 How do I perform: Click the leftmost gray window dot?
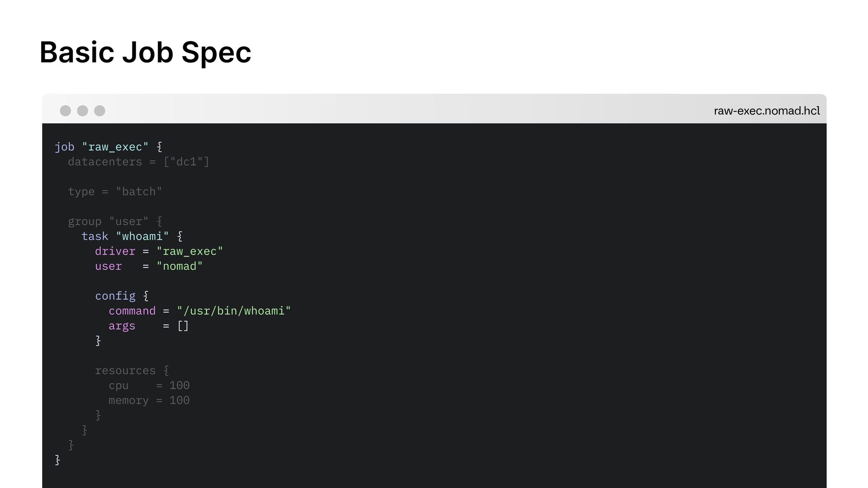[66, 111]
